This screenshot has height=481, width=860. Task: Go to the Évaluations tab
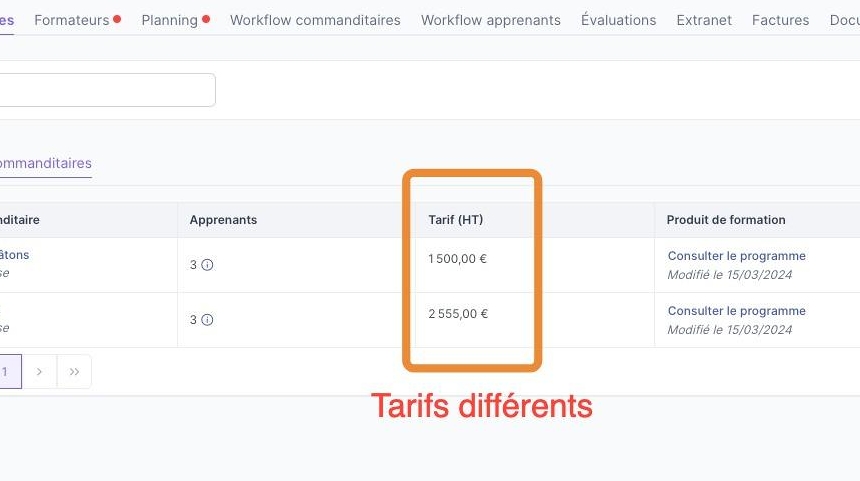pyautogui.click(x=618, y=20)
